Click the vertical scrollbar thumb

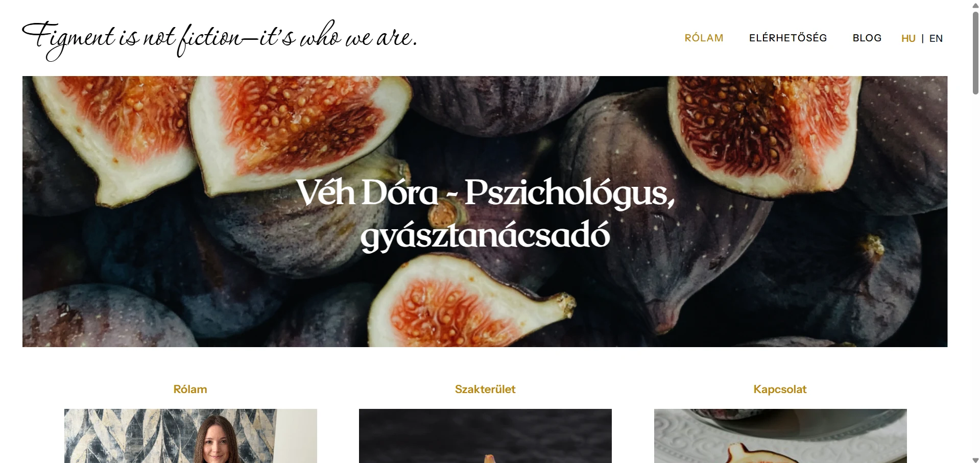(975, 53)
